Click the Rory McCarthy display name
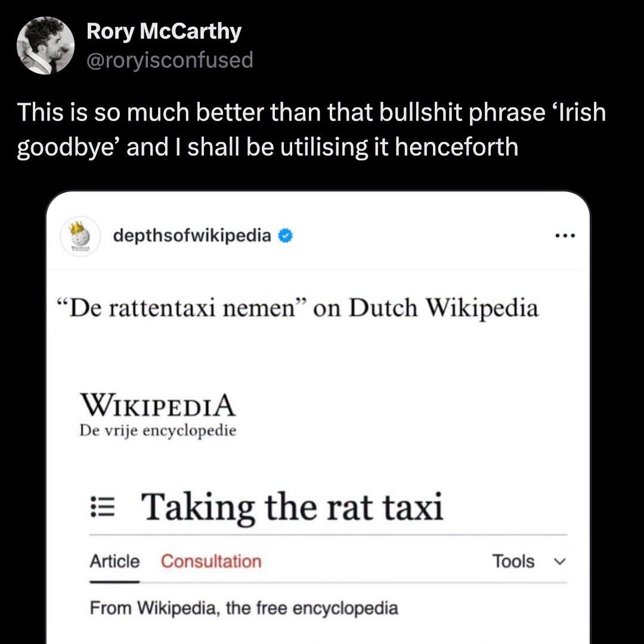The height and width of the screenshot is (644, 644). (164, 32)
